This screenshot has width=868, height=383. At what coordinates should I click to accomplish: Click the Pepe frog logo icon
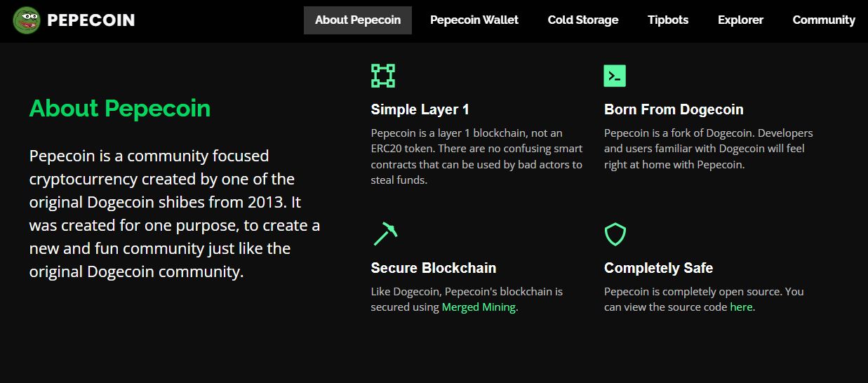click(27, 20)
